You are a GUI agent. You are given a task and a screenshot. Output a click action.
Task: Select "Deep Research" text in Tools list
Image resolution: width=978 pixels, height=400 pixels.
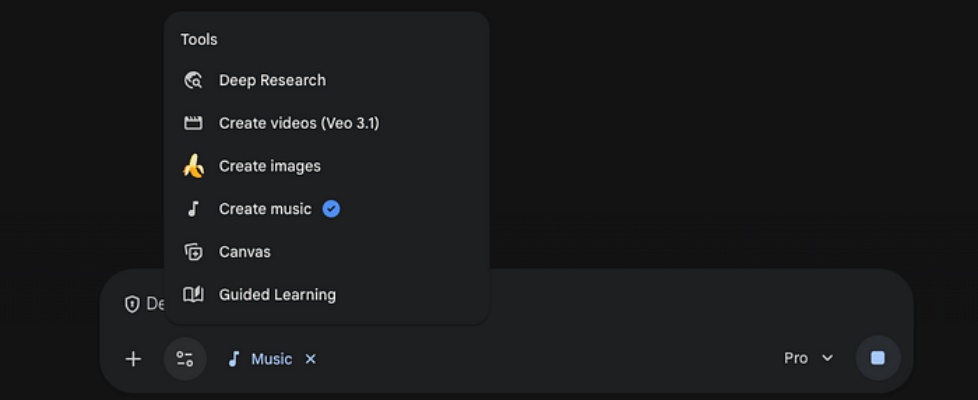coord(272,80)
